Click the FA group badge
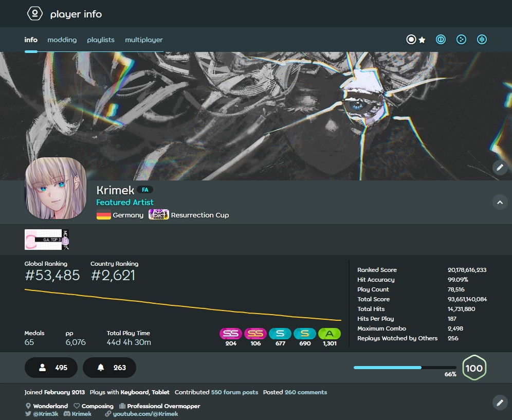The width and height of the screenshot is (512, 420). [145, 190]
